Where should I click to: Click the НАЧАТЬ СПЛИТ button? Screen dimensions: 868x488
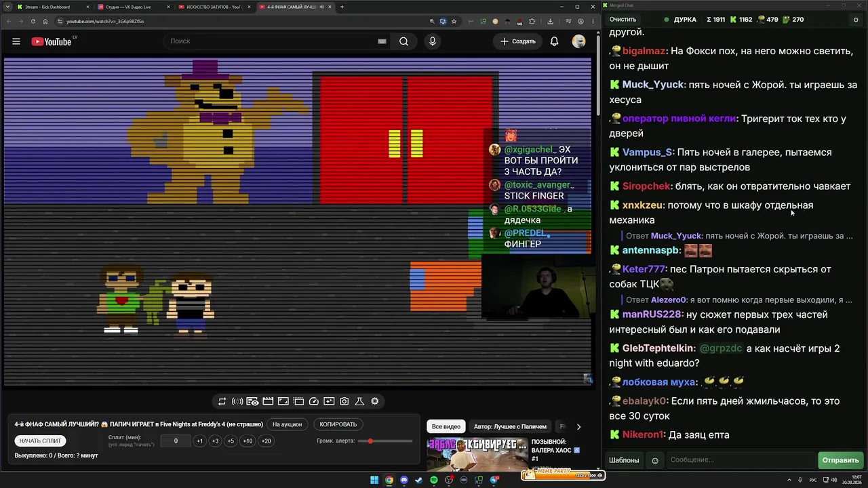[x=40, y=441]
